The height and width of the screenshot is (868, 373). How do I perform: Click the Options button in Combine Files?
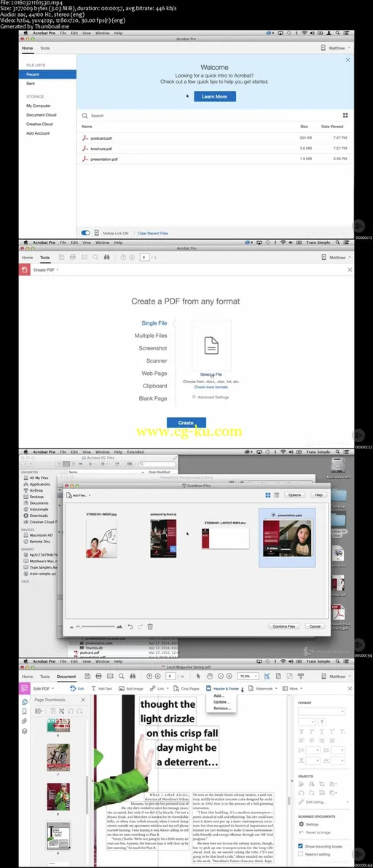coord(294,495)
